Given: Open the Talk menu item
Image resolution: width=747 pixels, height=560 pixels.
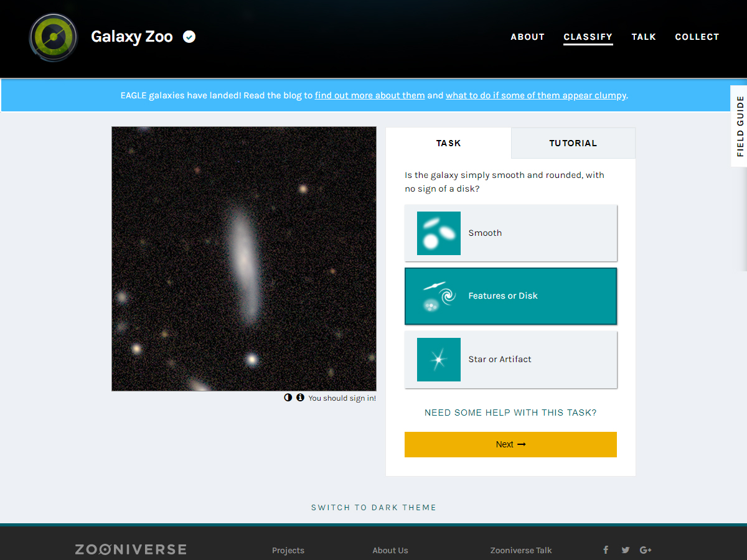Looking at the screenshot, I should click(x=644, y=37).
